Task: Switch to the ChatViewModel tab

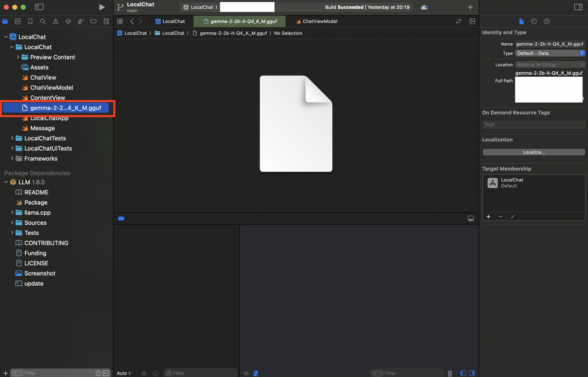Action: [316, 22]
